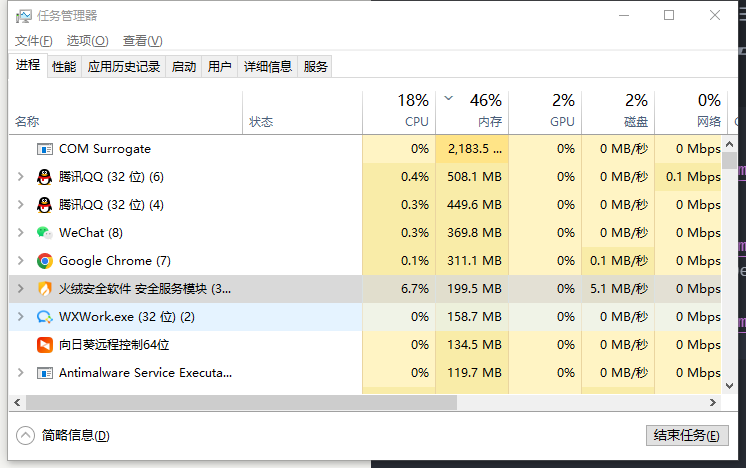Screen dimensions: 746x468
Task: Sort by the 网络 column header
Action: (691, 113)
